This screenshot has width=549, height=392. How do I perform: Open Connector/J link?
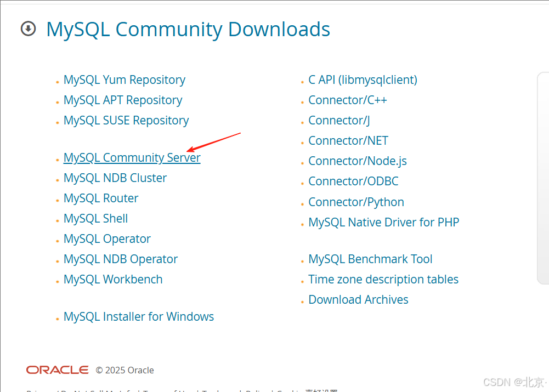(339, 121)
